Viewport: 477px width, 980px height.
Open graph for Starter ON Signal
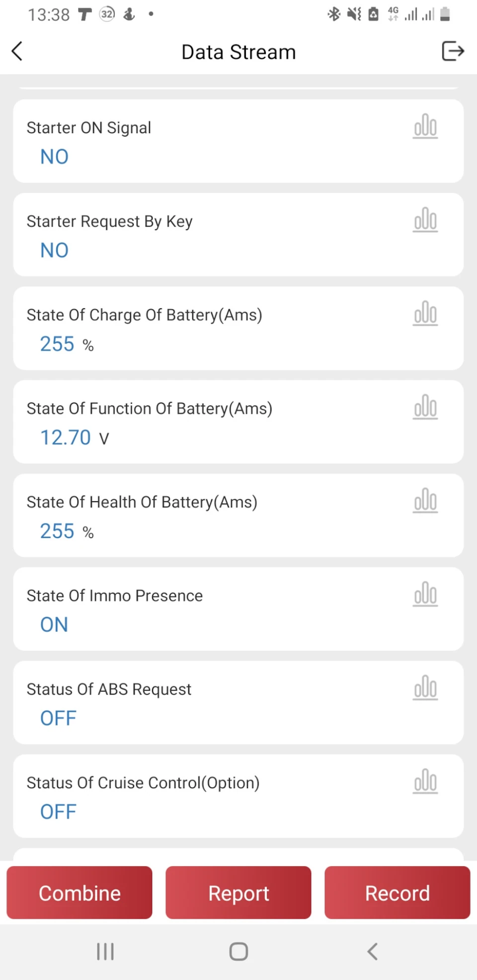pos(425,126)
